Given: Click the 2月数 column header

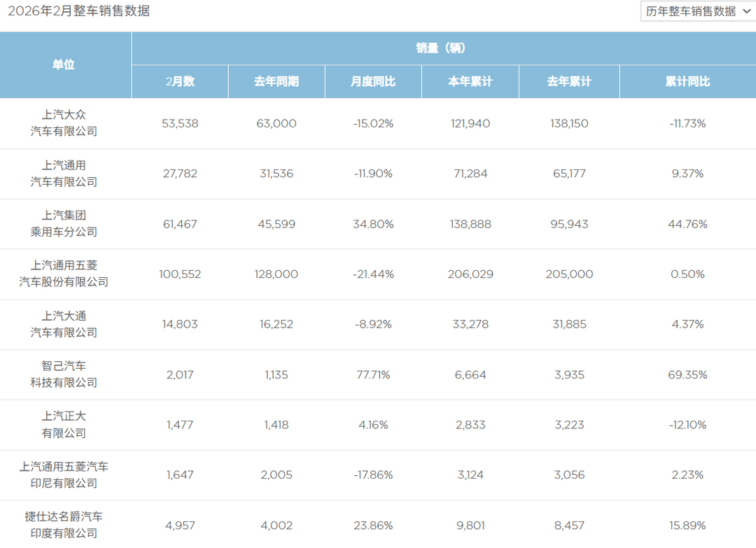Looking at the screenshot, I should coord(180,82).
